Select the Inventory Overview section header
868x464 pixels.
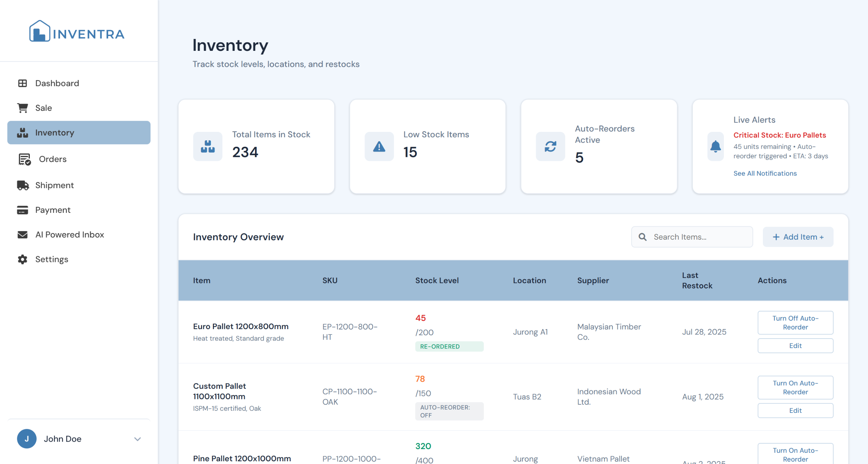(x=238, y=237)
